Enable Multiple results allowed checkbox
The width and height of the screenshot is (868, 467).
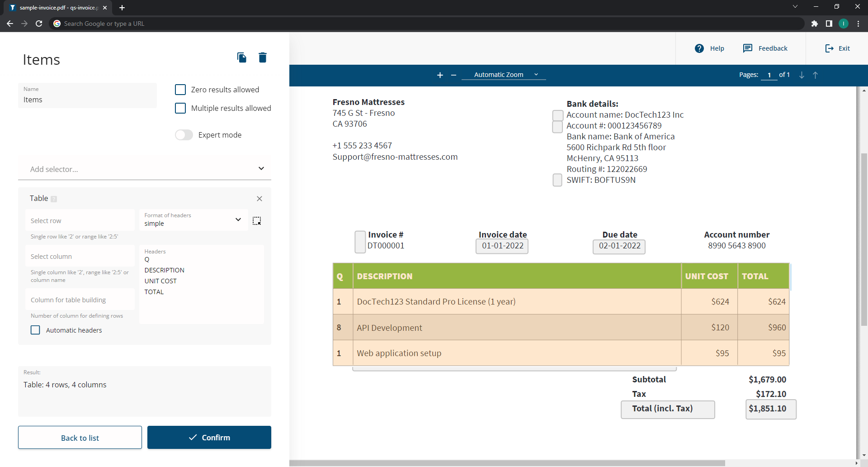tap(180, 108)
